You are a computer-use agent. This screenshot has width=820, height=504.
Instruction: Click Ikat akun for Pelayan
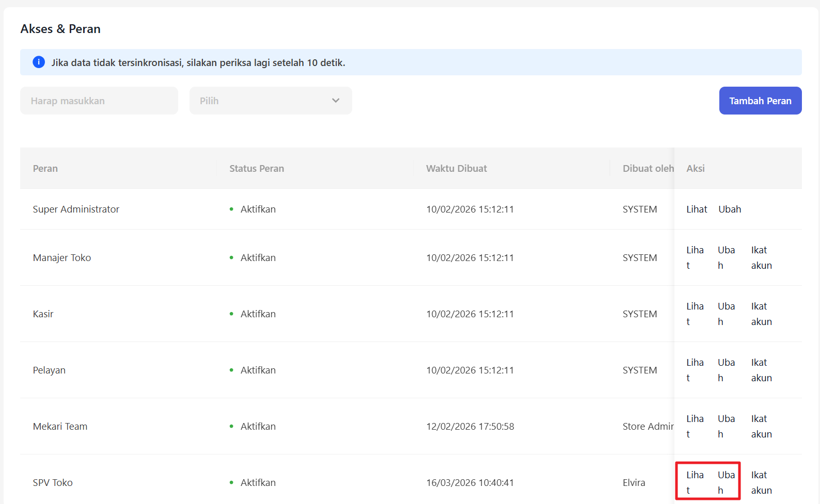pos(761,370)
